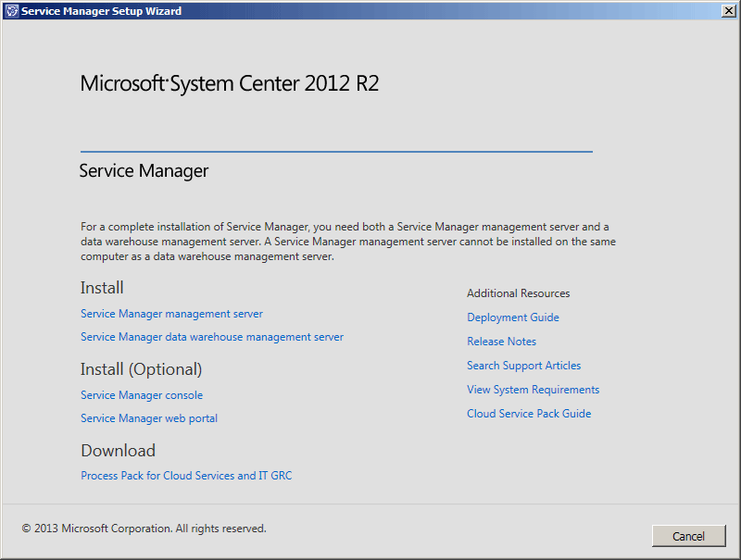
Task: Click the complete installation description paragraph
Action: tap(348, 242)
